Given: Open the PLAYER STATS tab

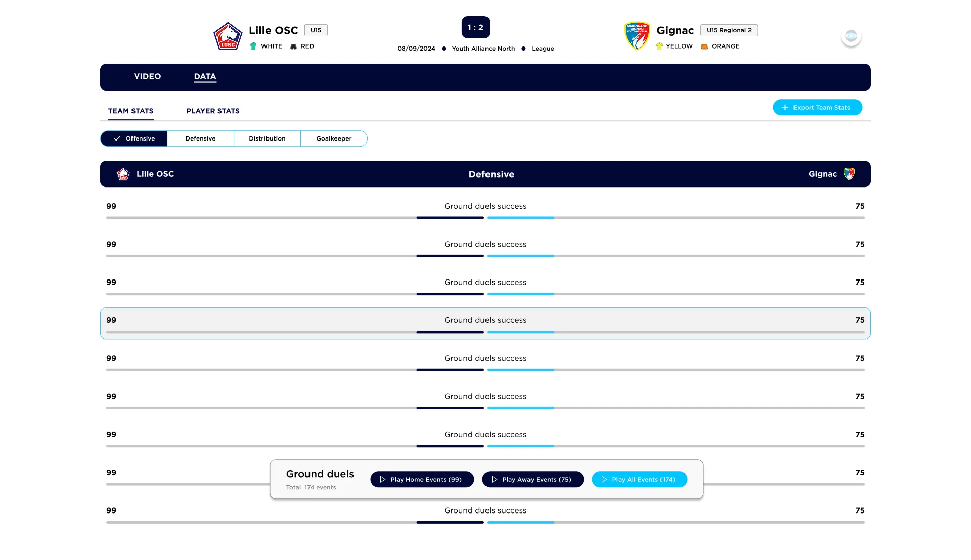Looking at the screenshot, I should (x=213, y=111).
